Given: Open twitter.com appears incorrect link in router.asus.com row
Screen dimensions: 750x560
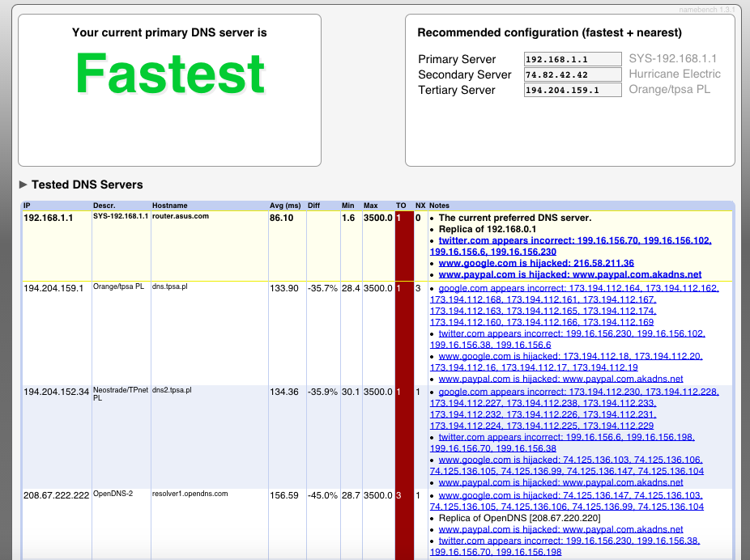Looking at the screenshot, I should (x=574, y=240).
